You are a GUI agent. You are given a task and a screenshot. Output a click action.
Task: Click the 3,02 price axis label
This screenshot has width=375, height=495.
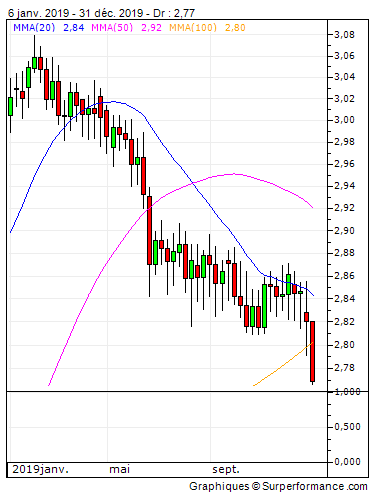click(x=344, y=98)
